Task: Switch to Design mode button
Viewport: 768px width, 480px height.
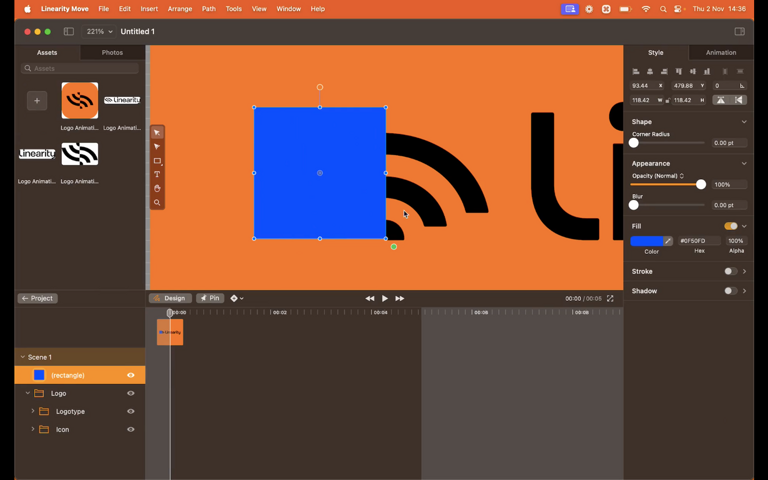Action: click(x=170, y=298)
